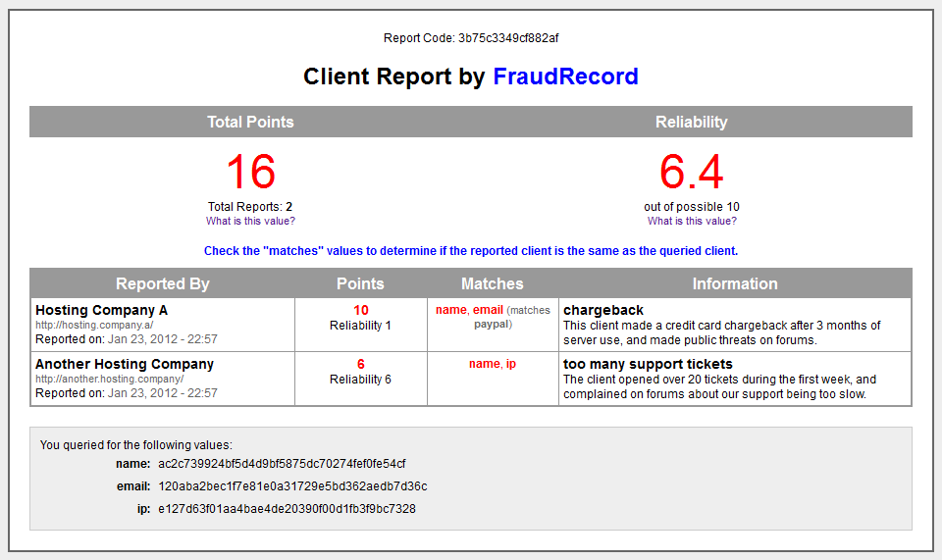Click 'Another Hosting Company' reporter name

125,364
